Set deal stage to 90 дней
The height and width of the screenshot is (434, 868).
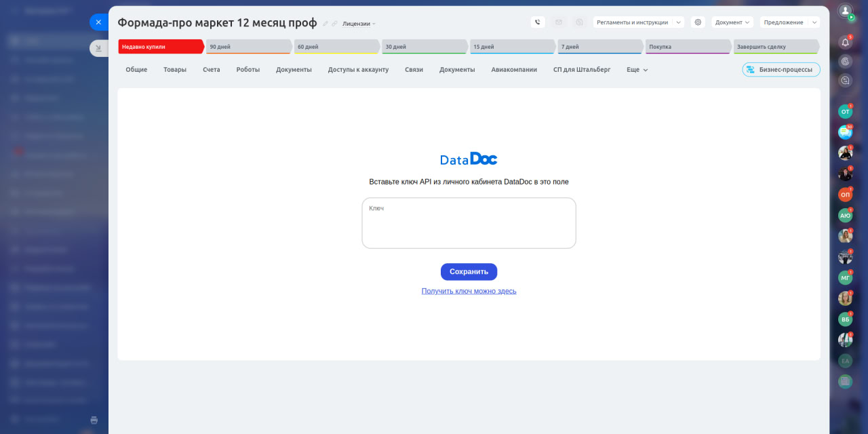(249, 47)
